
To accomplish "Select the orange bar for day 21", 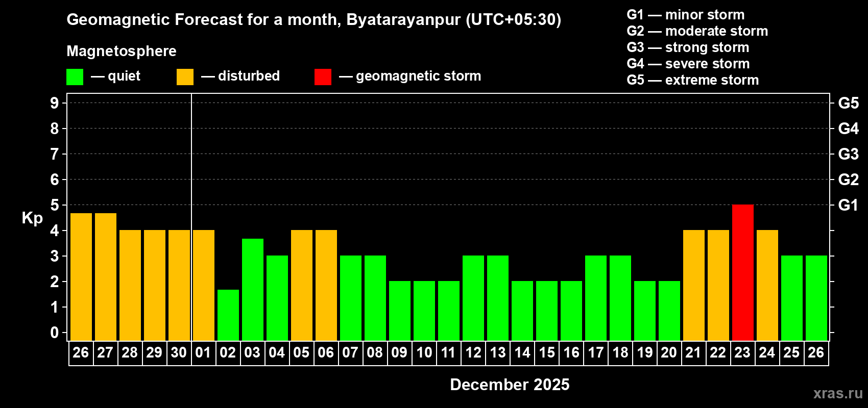I will [x=693, y=286].
